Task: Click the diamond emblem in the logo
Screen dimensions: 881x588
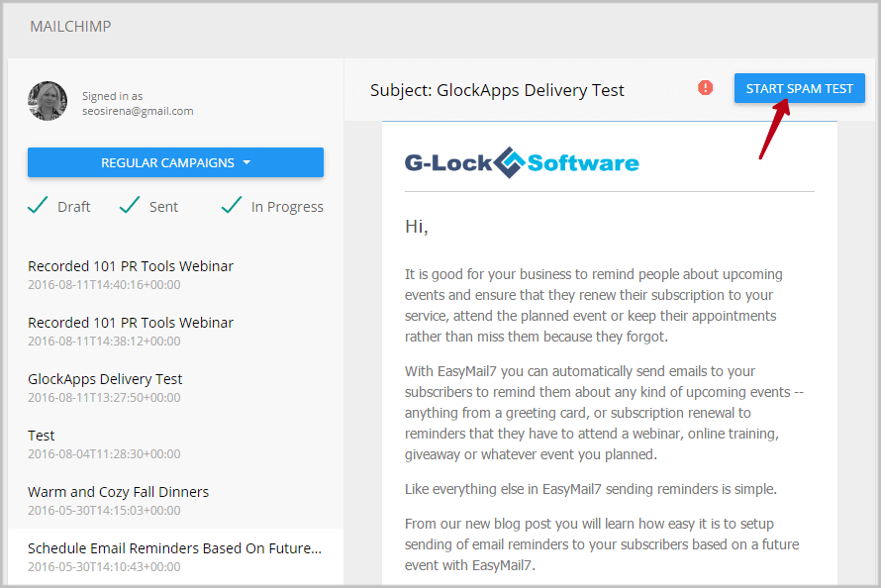Action: click(509, 162)
